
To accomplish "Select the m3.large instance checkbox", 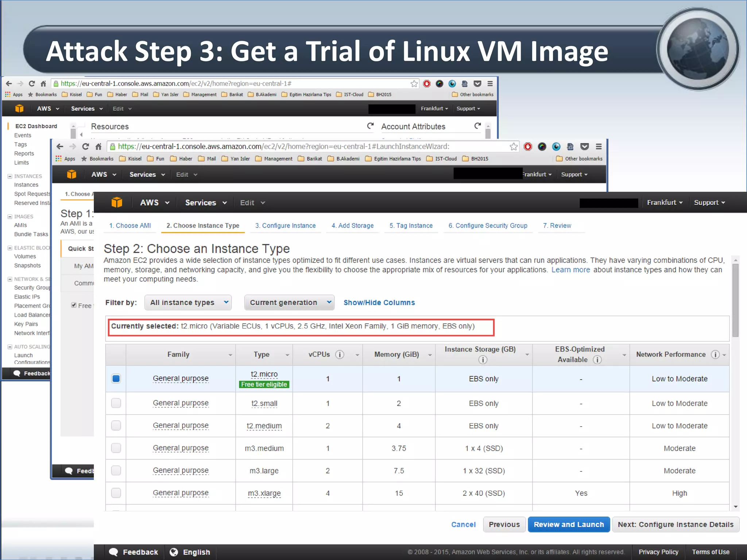I will point(116,470).
